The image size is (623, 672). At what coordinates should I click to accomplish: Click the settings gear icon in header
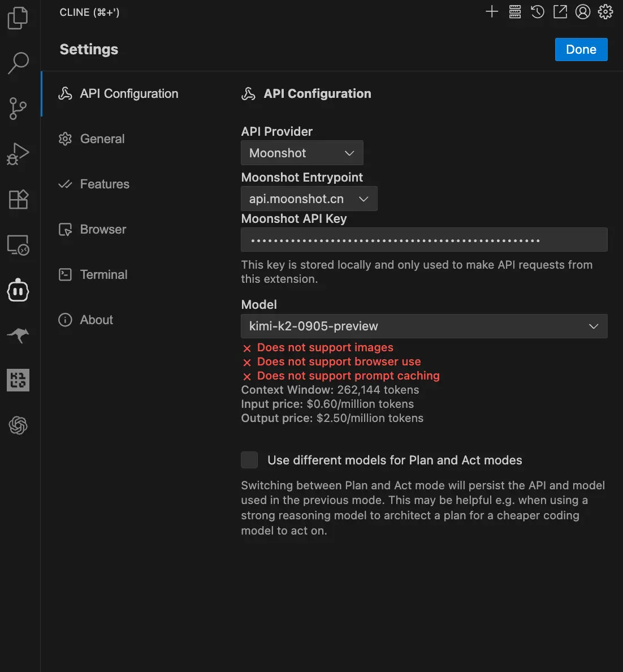click(x=605, y=11)
